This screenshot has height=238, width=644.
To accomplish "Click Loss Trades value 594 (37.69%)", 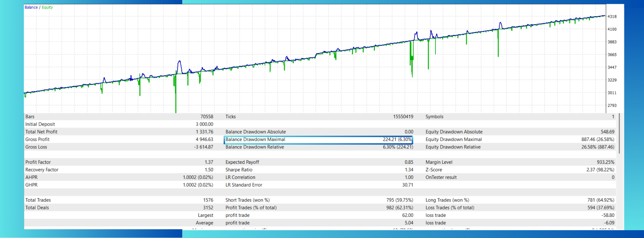I will pyautogui.click(x=601, y=208).
